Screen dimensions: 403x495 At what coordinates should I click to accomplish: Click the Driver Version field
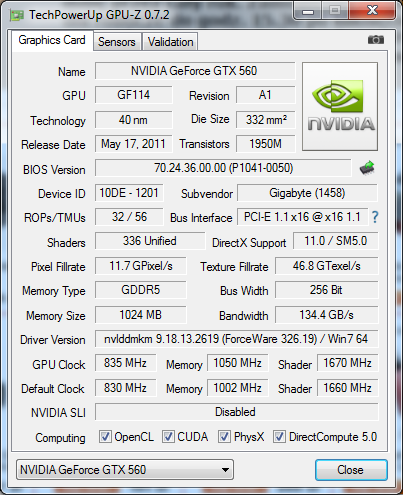pos(237,339)
